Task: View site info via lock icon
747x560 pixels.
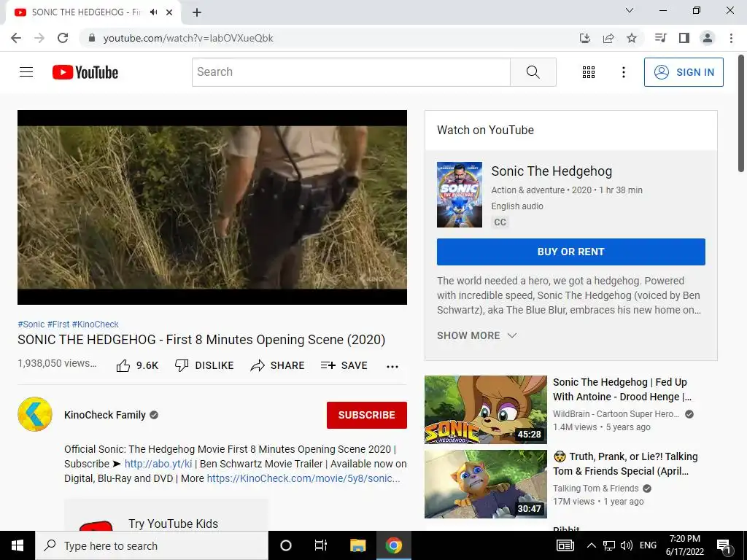Action: coord(92,38)
